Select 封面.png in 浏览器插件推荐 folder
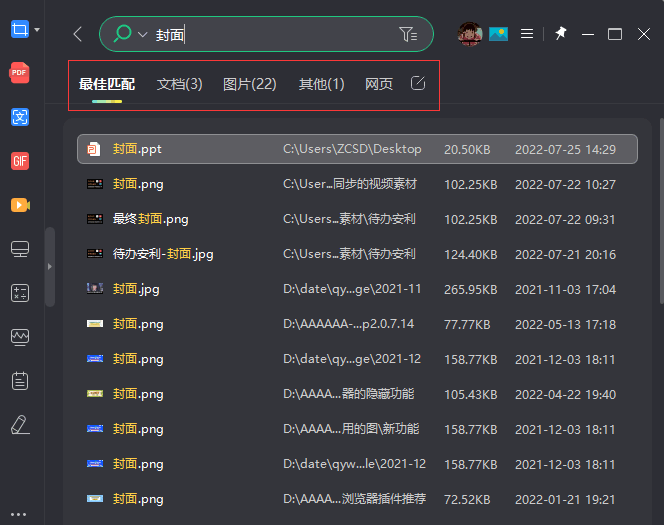 357,499
